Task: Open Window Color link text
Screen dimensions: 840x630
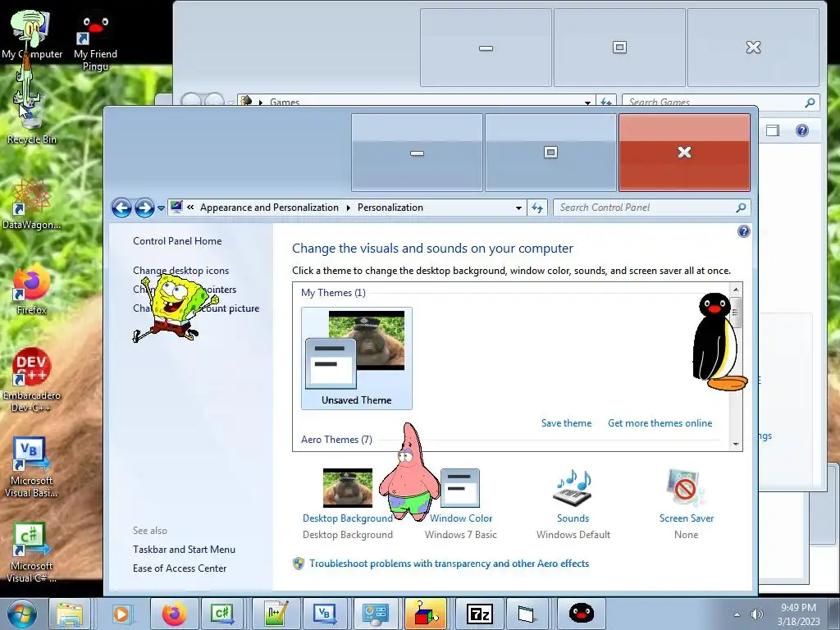Action: 461,518
